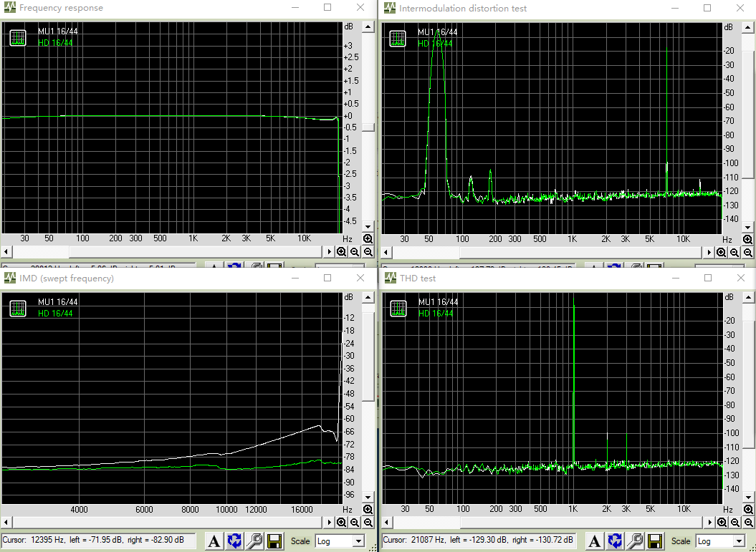Click the zoom icon beside Hz in THD test graph

pos(747,508)
